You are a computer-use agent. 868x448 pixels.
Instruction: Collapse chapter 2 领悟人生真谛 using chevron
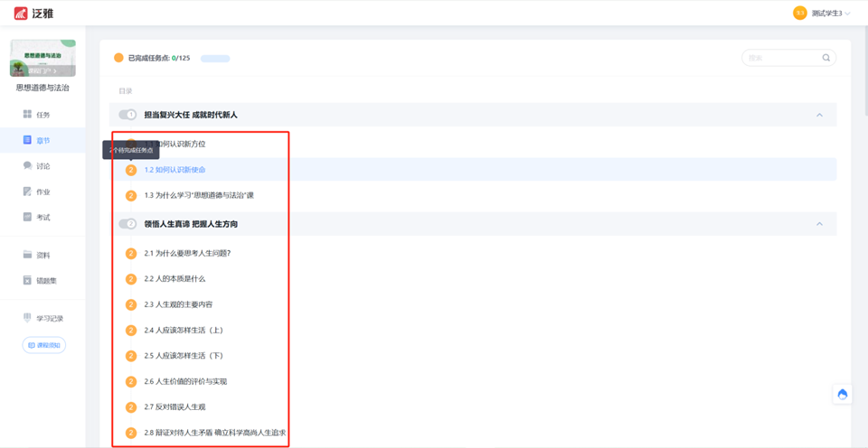[x=819, y=224]
